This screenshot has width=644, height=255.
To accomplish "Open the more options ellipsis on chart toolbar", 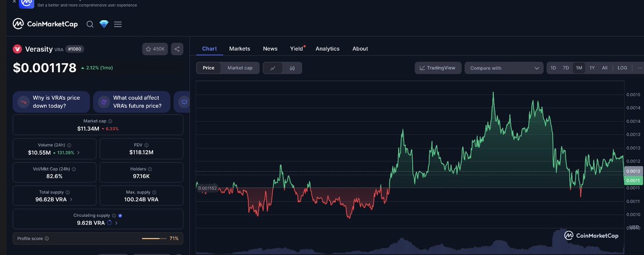I will 639,68.
